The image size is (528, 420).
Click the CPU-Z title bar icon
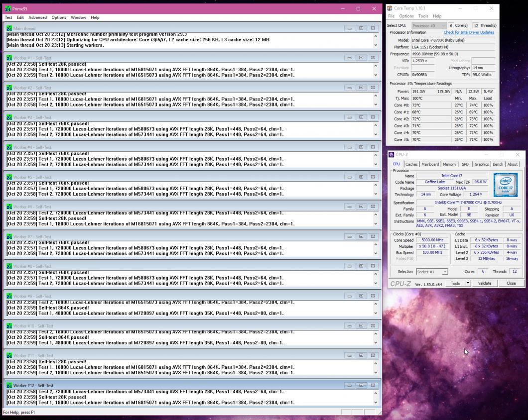click(x=392, y=154)
